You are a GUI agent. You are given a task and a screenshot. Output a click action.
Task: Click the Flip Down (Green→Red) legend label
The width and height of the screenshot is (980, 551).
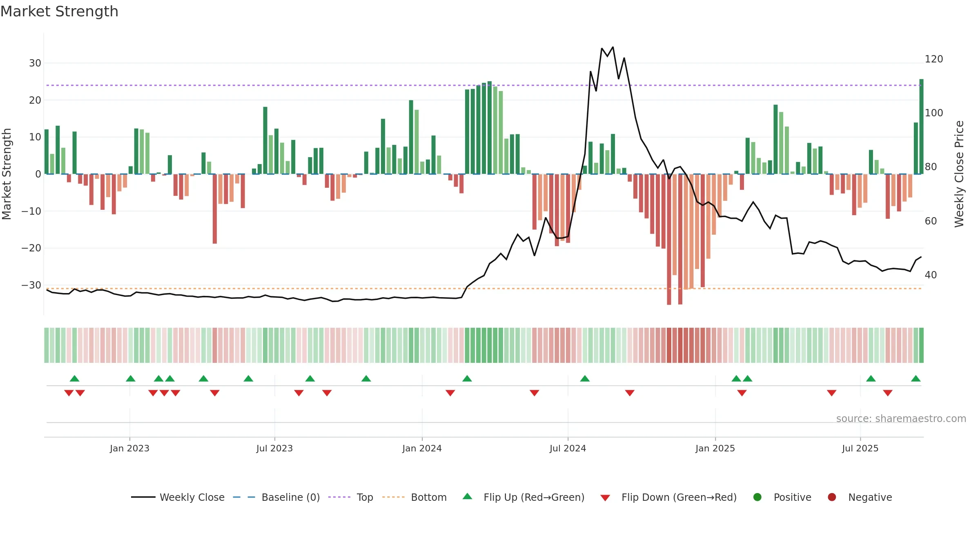(679, 497)
